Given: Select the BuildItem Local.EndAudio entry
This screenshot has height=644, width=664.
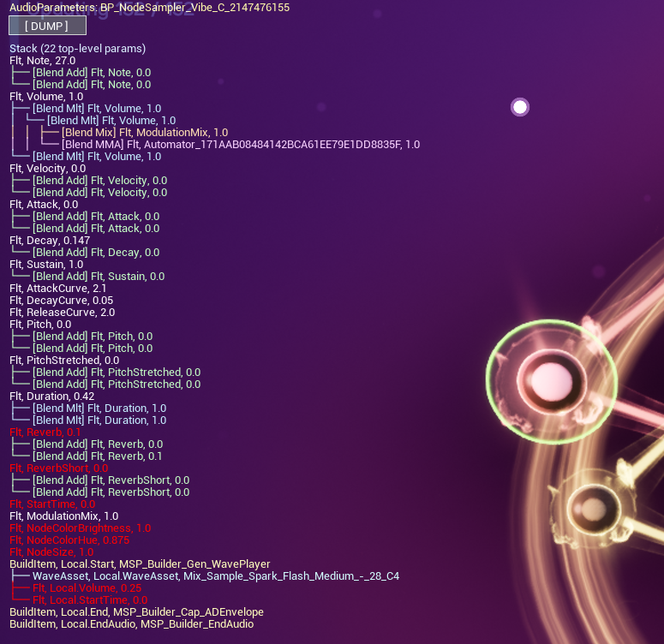Looking at the screenshot, I should (x=132, y=624).
